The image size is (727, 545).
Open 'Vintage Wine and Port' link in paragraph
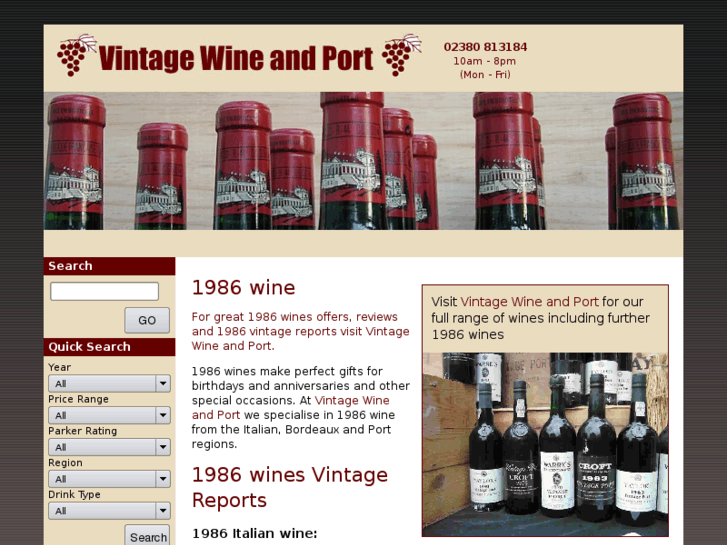(291, 407)
